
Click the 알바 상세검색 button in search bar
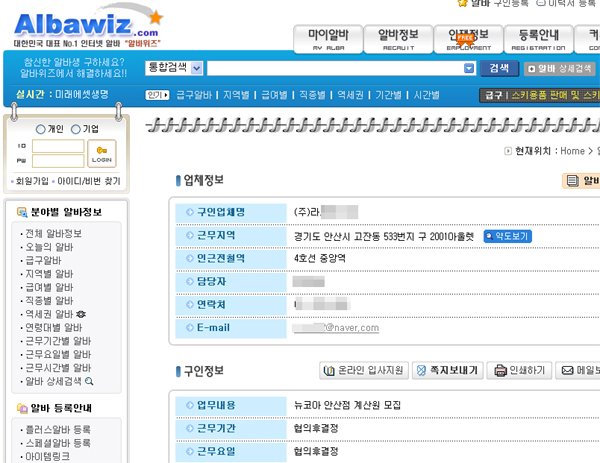point(561,68)
